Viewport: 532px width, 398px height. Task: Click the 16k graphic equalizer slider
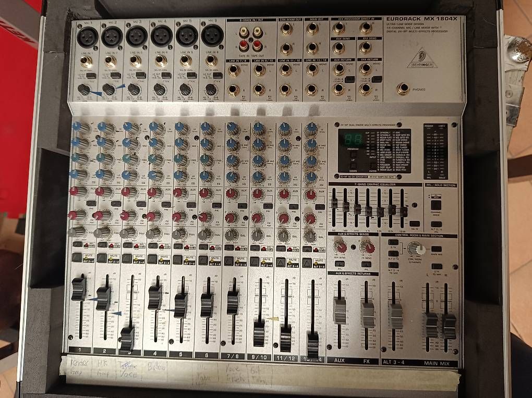coord(403,212)
